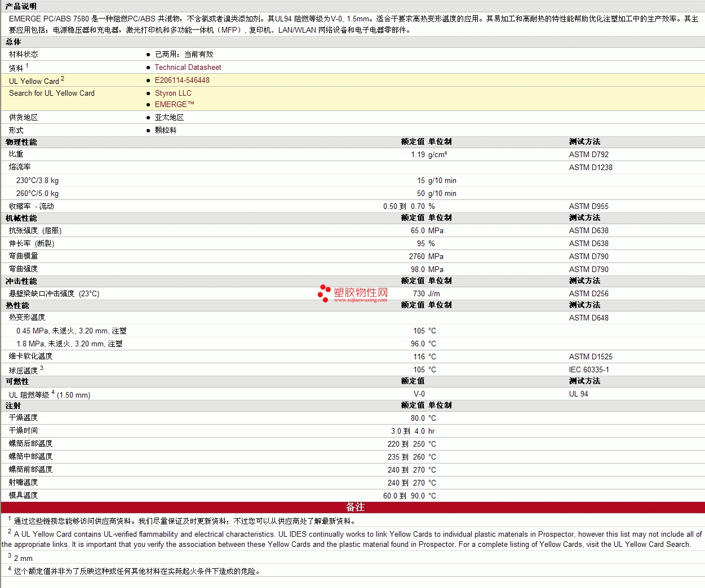This screenshot has height=588, width=705.
Task: Click the 弯曲模量 row label
Action: click(x=23, y=256)
